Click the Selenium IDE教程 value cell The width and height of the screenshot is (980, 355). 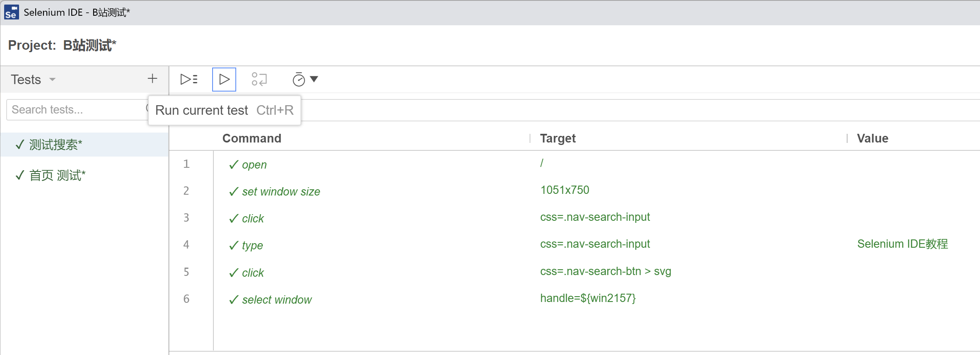pyautogui.click(x=902, y=244)
